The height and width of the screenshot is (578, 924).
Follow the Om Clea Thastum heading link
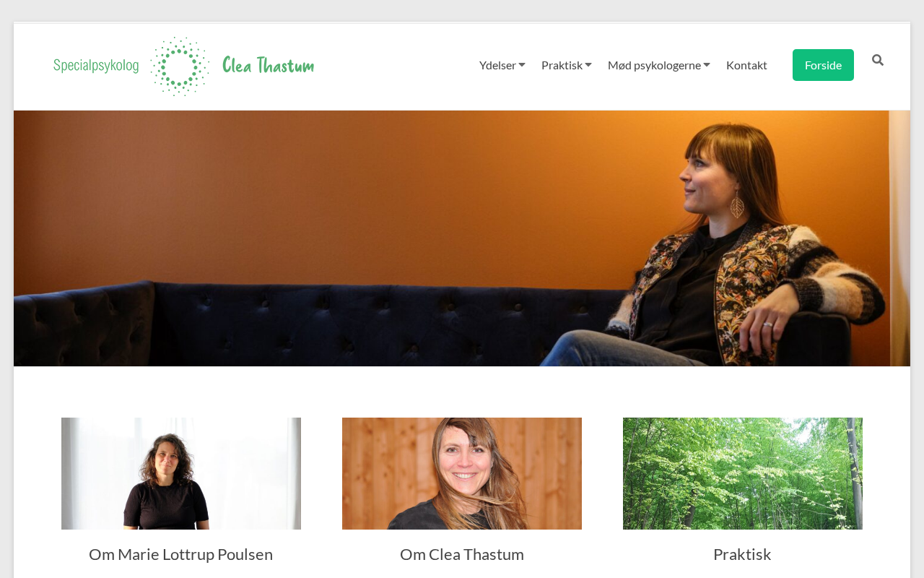click(462, 554)
